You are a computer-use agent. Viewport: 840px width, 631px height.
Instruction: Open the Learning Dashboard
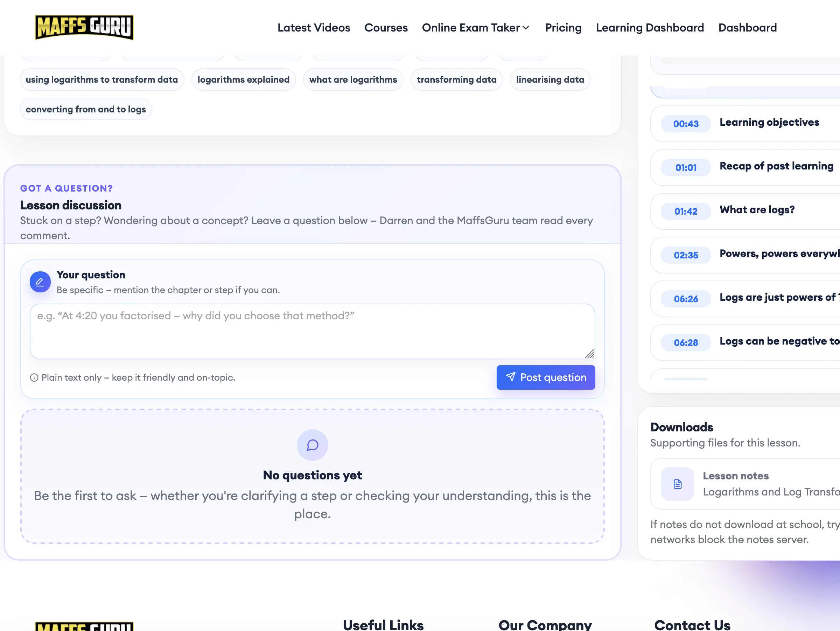[x=650, y=28]
